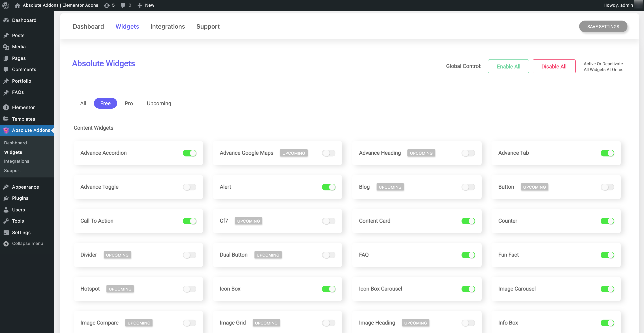Turn off Call To Action widget
This screenshot has height=333, width=644.
[189, 221]
